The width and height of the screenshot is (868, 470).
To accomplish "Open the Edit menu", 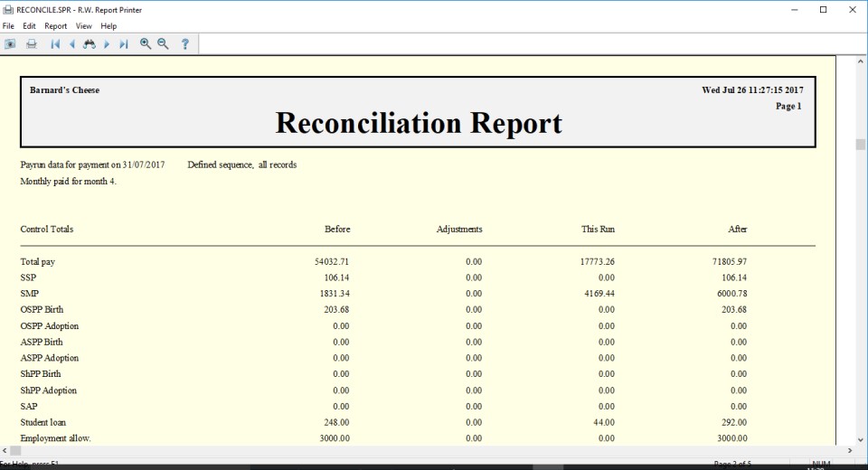I will (x=30, y=26).
